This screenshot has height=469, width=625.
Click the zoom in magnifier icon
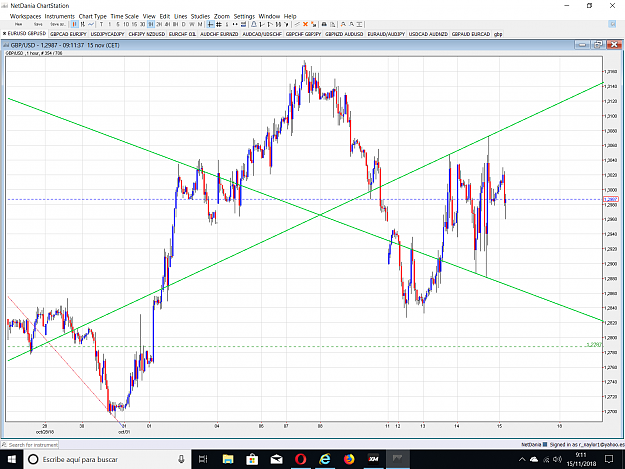tap(343, 24)
